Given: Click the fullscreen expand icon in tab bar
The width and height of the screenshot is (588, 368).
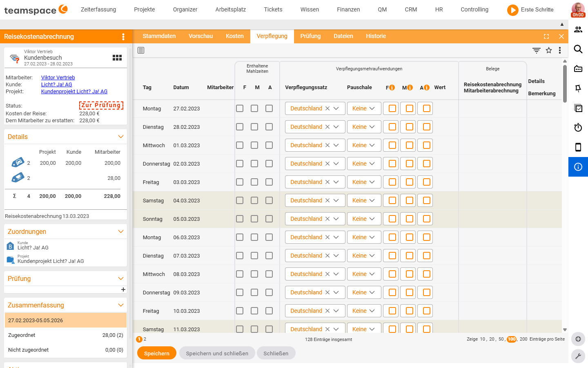Looking at the screenshot, I should 546,36.
